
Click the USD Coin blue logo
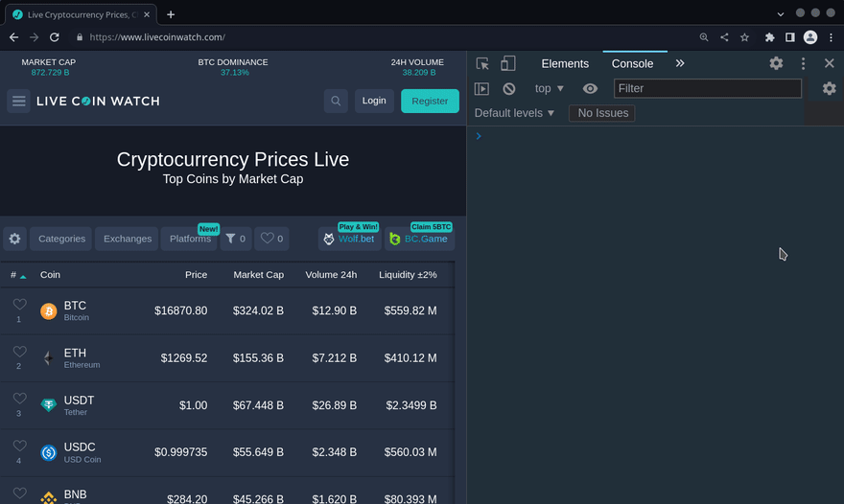click(49, 452)
